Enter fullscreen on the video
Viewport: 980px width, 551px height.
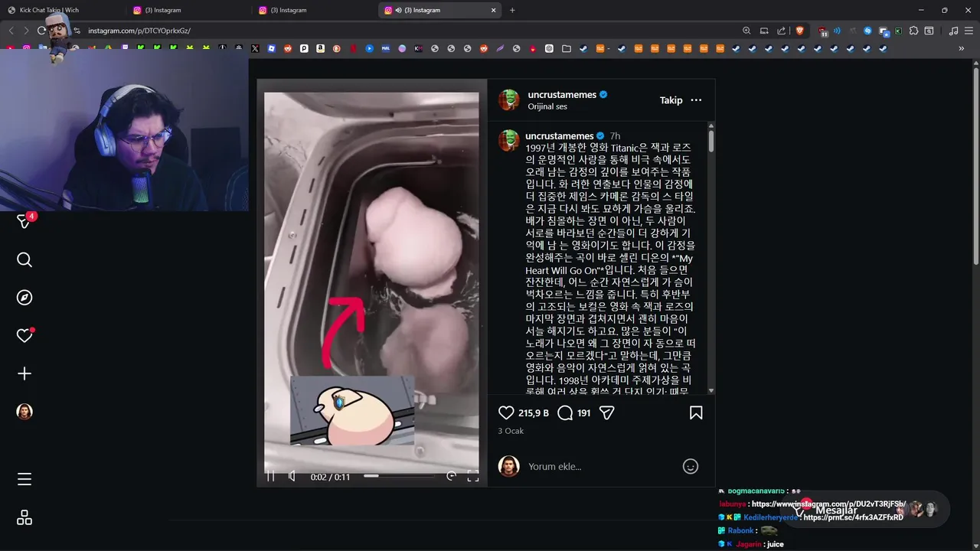coord(473,476)
